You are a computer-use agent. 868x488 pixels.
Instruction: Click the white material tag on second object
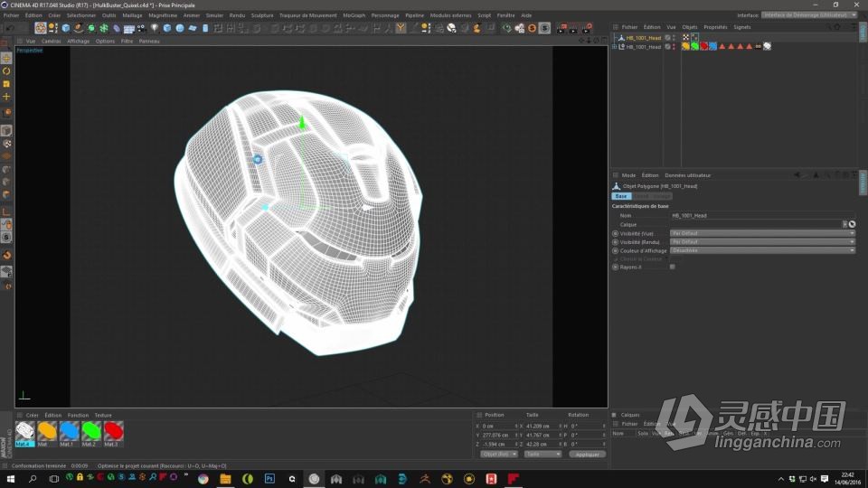[768, 46]
